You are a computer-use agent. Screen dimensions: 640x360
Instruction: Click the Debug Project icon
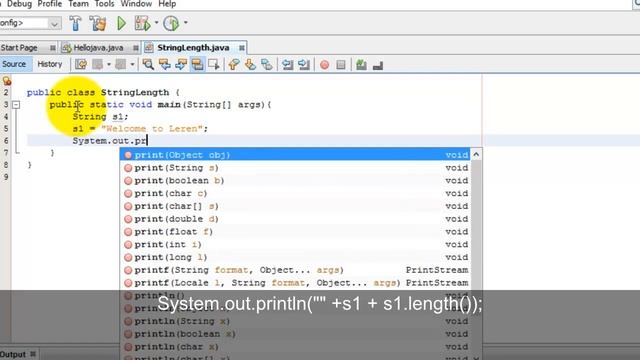click(142, 23)
